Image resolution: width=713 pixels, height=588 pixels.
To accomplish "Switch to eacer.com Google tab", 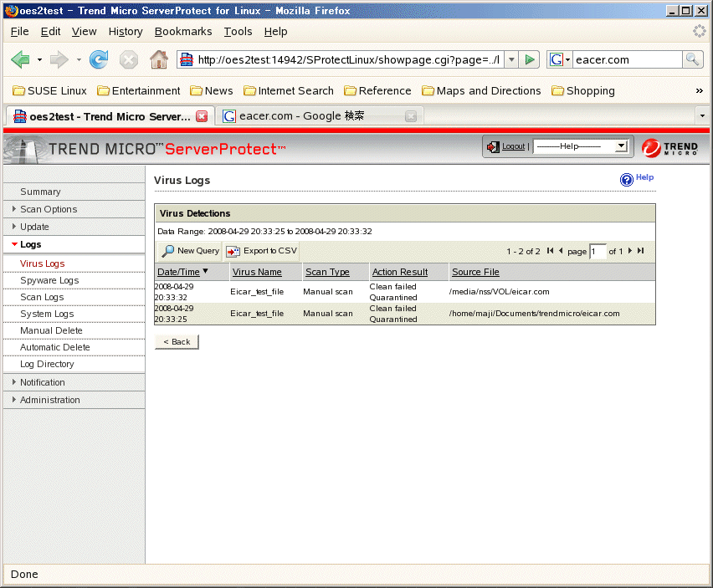I will (x=318, y=116).
